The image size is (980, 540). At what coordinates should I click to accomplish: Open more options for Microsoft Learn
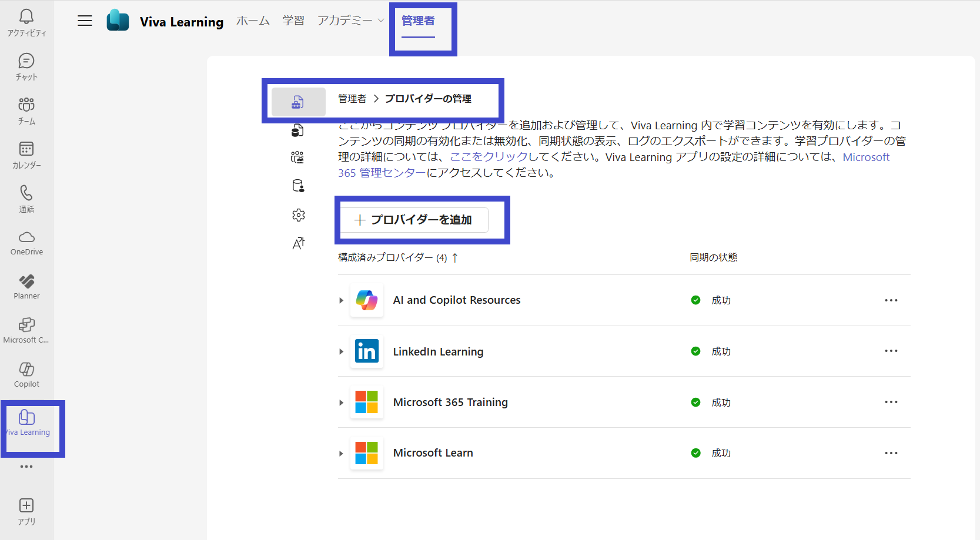click(x=891, y=453)
